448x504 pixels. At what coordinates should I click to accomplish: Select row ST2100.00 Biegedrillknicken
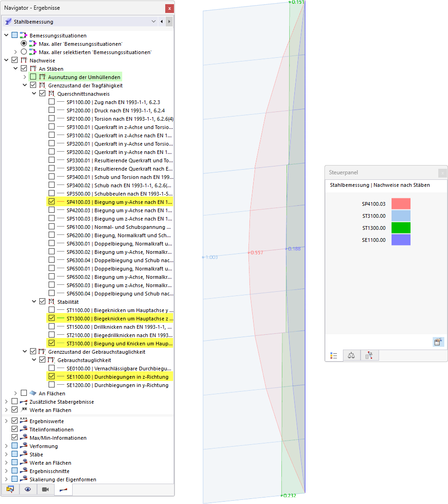[x=120, y=335]
